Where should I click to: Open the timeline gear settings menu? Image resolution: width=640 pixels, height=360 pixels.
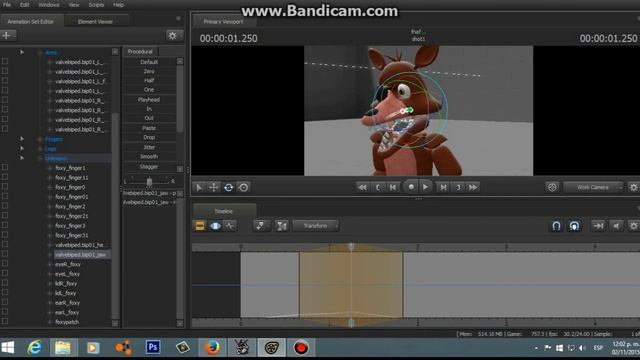(x=633, y=226)
